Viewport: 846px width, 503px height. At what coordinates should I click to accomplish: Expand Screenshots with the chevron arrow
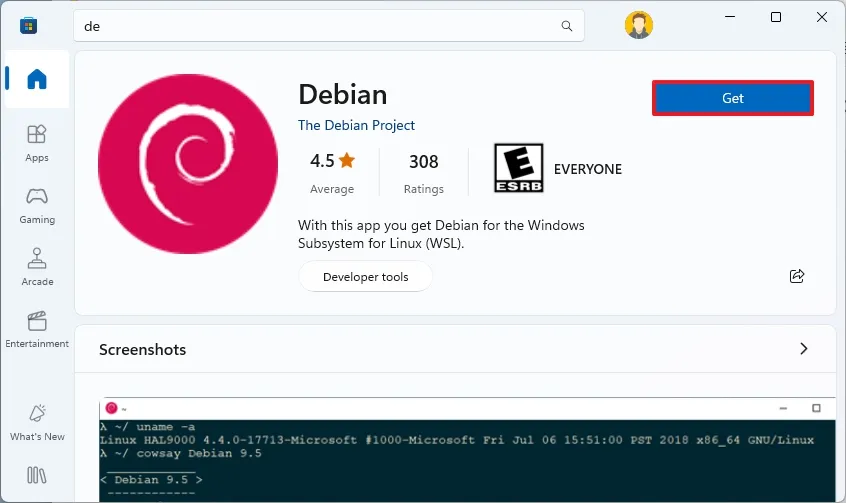(x=803, y=349)
